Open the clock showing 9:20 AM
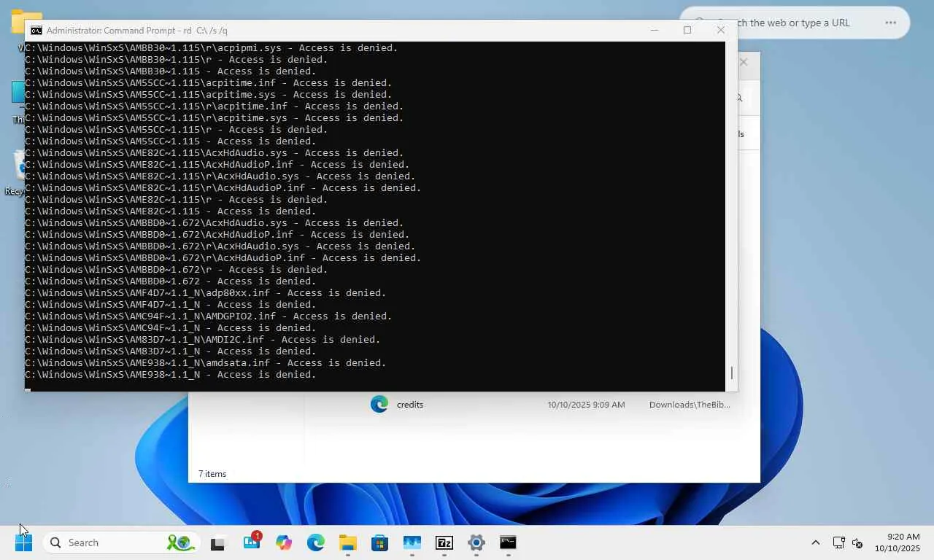 [898, 542]
